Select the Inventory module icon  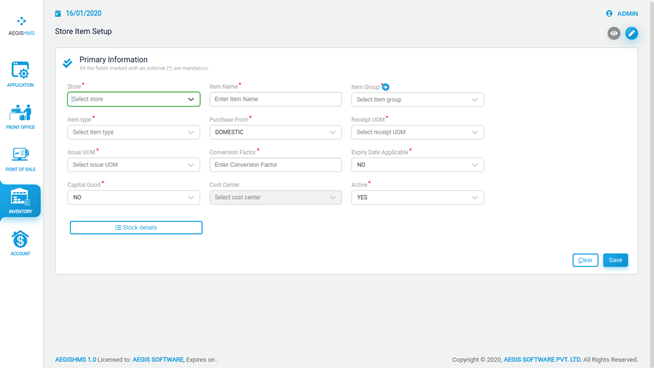20,197
